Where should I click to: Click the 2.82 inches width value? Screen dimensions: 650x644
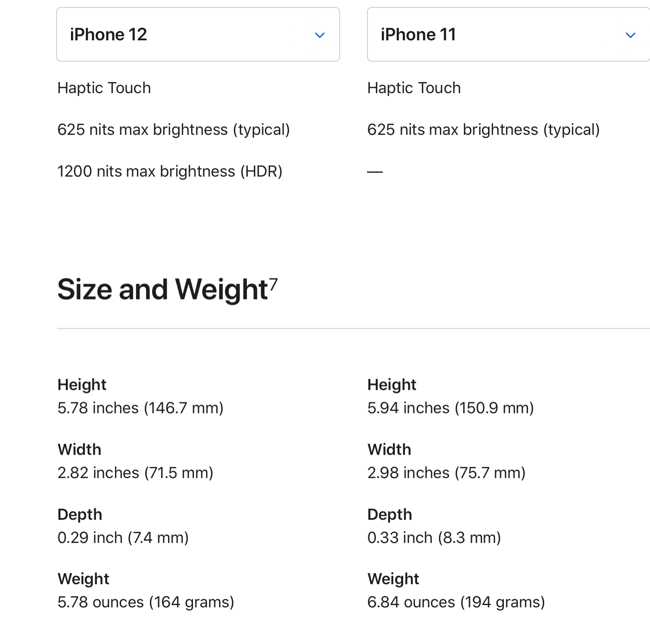tap(135, 473)
